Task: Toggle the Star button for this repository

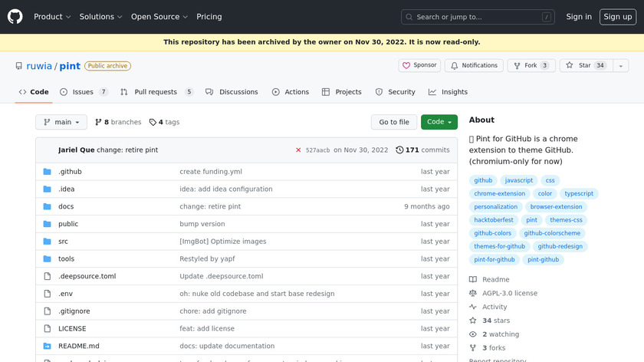Action: [x=580, y=66]
